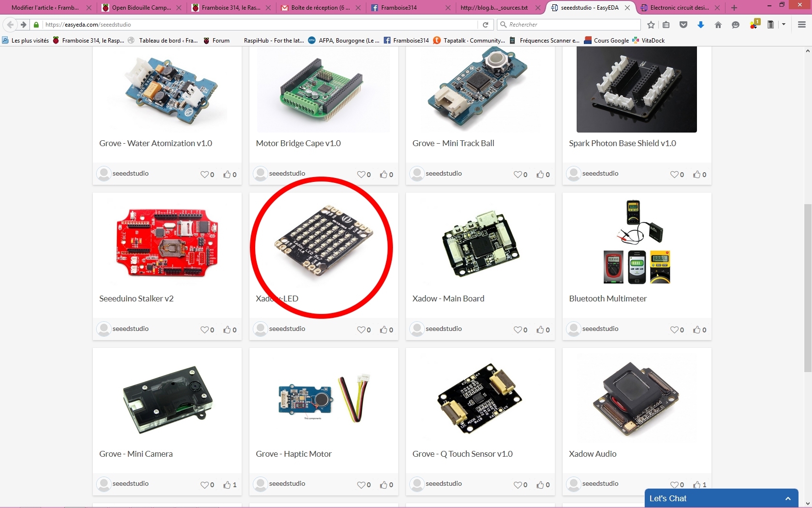This screenshot has height=508, width=812.
Task: Like the Grove - Mini Camera project
Action: (x=227, y=484)
